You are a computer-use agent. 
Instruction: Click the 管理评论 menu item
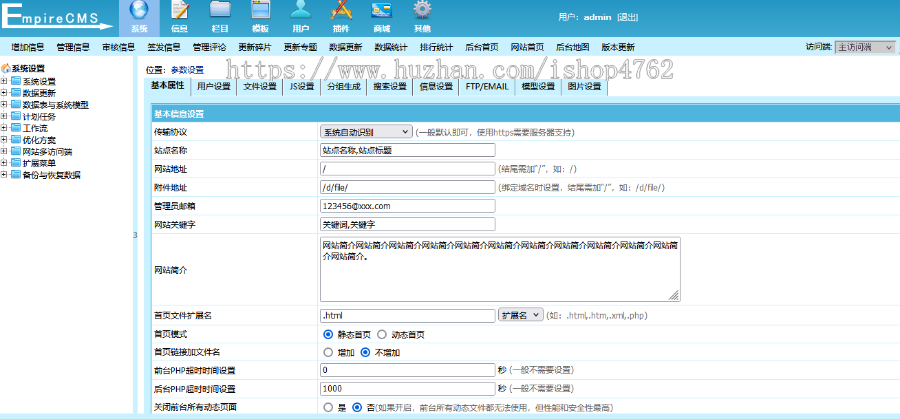click(210, 48)
